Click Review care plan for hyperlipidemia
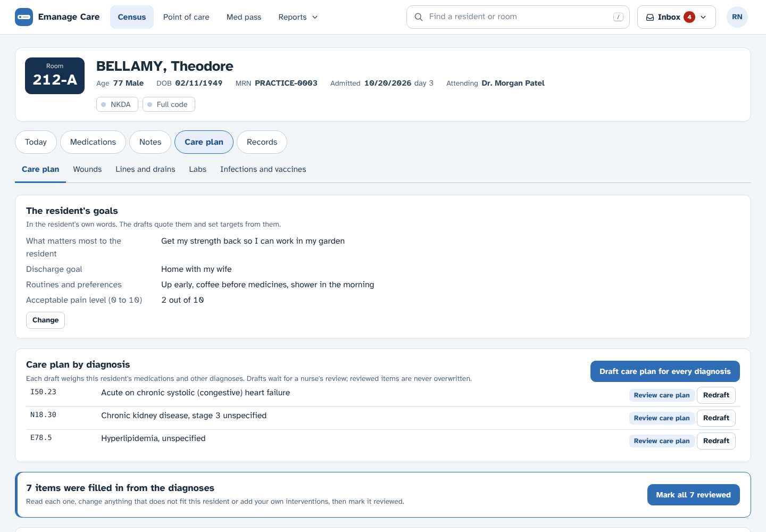Viewport: 766px width, 532px height. point(662,441)
